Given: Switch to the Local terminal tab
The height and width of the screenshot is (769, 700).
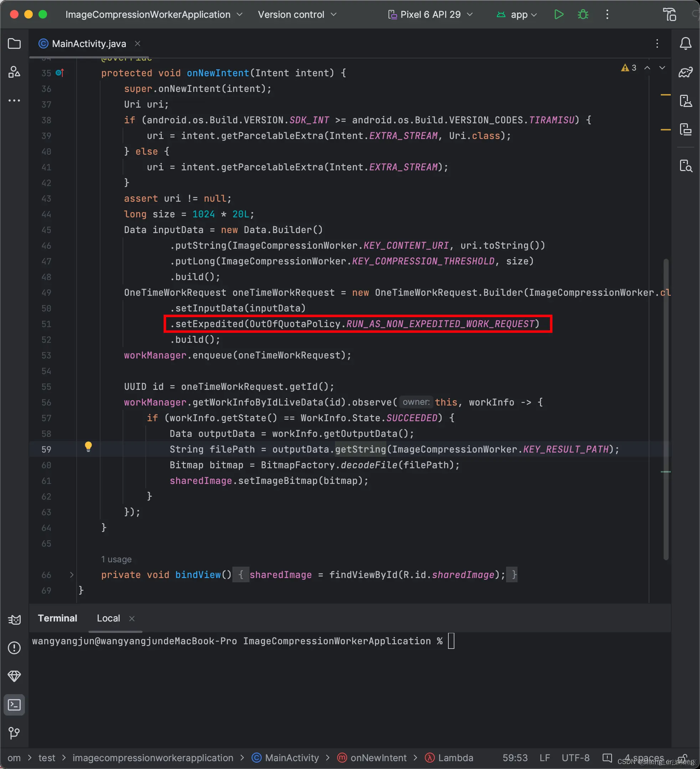Looking at the screenshot, I should (x=108, y=618).
